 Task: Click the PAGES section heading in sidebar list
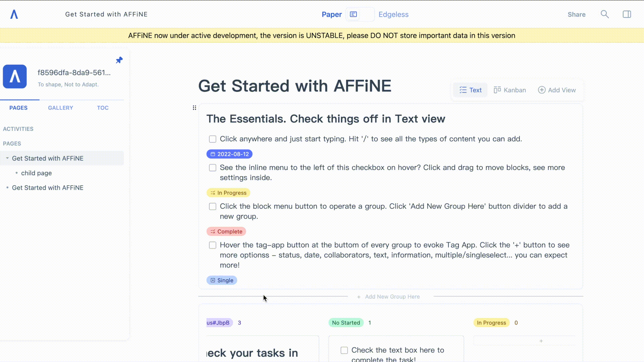(x=12, y=143)
